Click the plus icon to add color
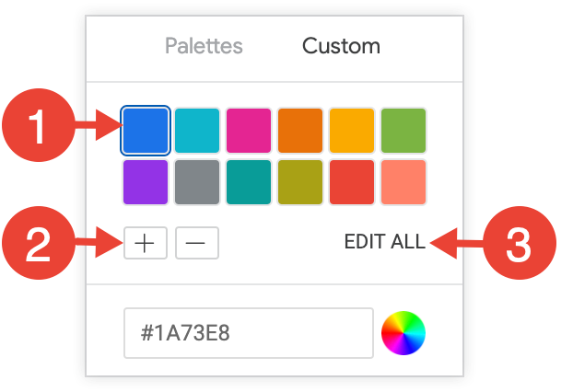Screen dimensions: 573x392 click(x=145, y=243)
